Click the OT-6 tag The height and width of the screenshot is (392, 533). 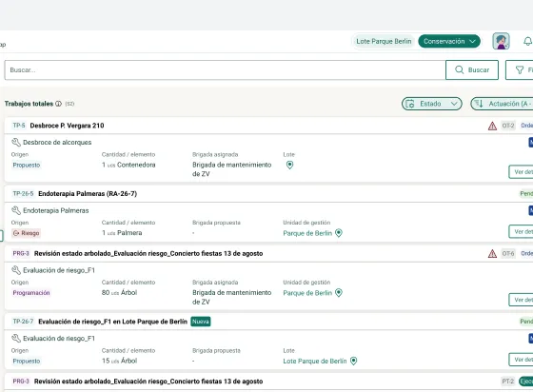click(x=508, y=253)
